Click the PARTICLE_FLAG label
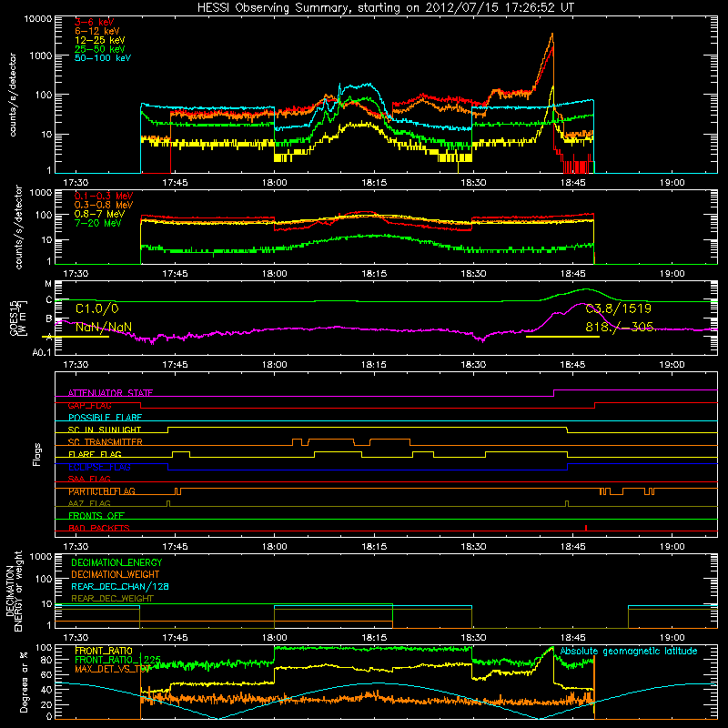 pos(102,491)
